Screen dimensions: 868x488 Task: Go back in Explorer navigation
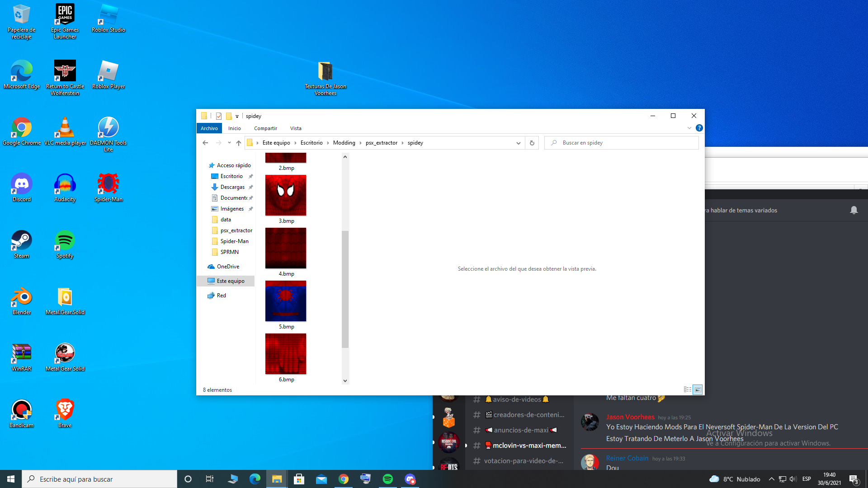(205, 143)
